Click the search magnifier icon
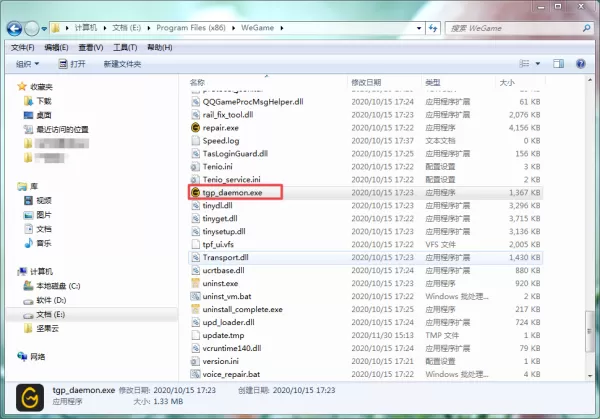 (x=586, y=28)
